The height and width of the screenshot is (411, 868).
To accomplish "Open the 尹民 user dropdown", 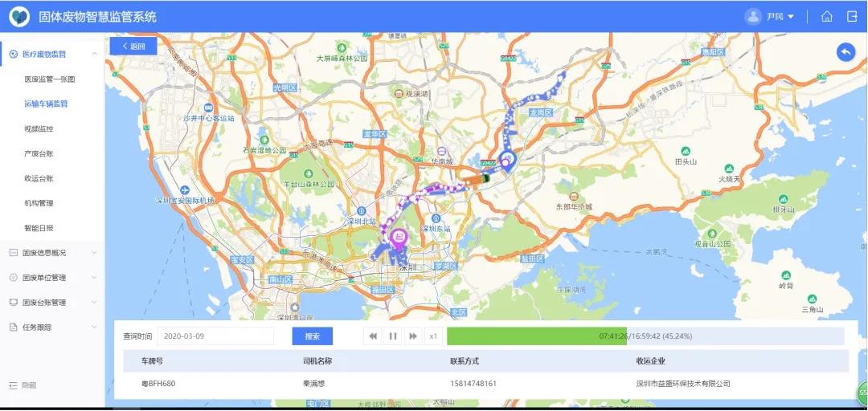I will [x=780, y=16].
